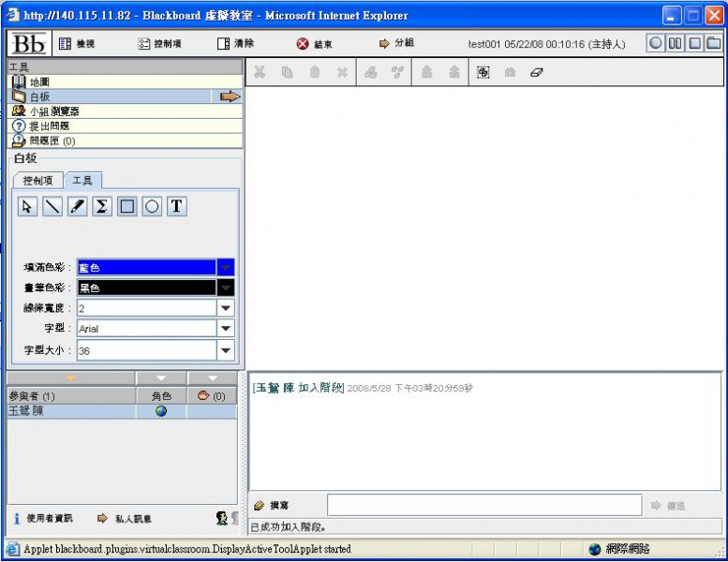Screen dimensions: 728x562
Task: Expand the 線條寬度 line width dropdown
Action: click(225, 308)
